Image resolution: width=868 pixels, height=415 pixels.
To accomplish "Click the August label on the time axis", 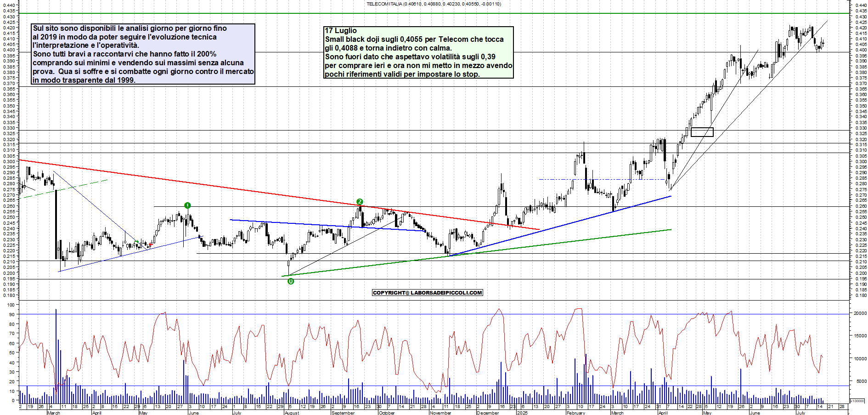I will coord(292,413).
